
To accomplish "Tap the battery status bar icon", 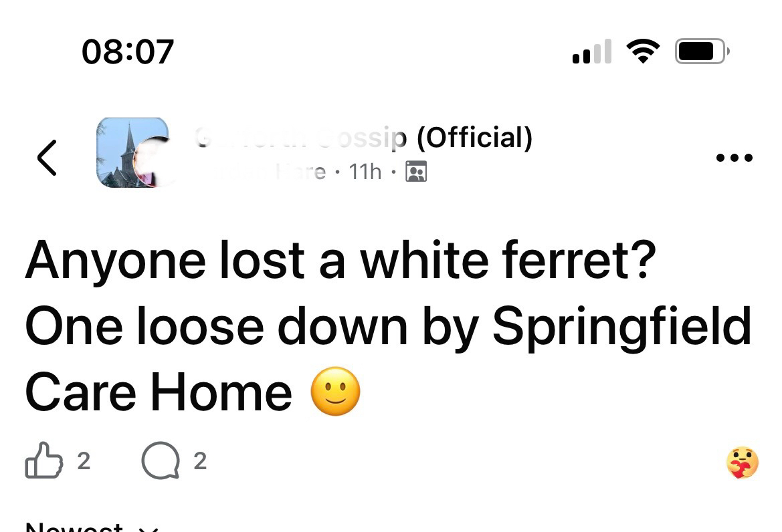I will pyautogui.click(x=701, y=51).
